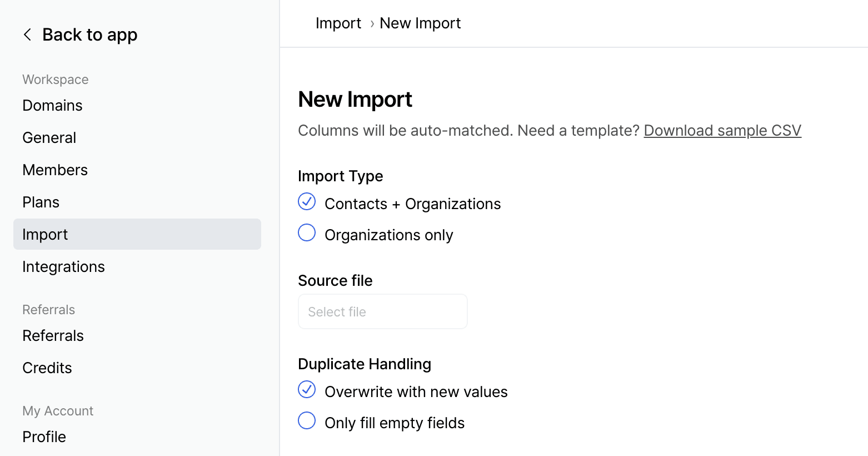868x456 pixels.
Task: Select Contacts + Organizations import type
Action: coord(307,202)
